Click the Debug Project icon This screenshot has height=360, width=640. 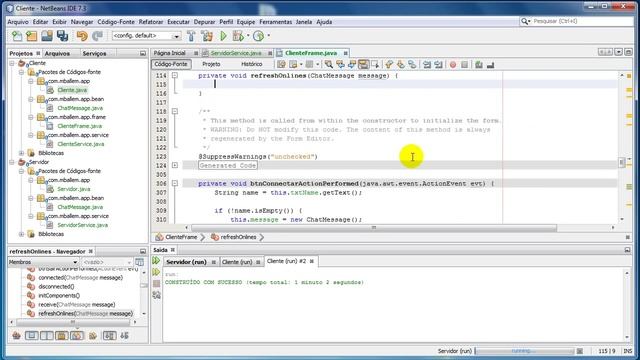238,36
